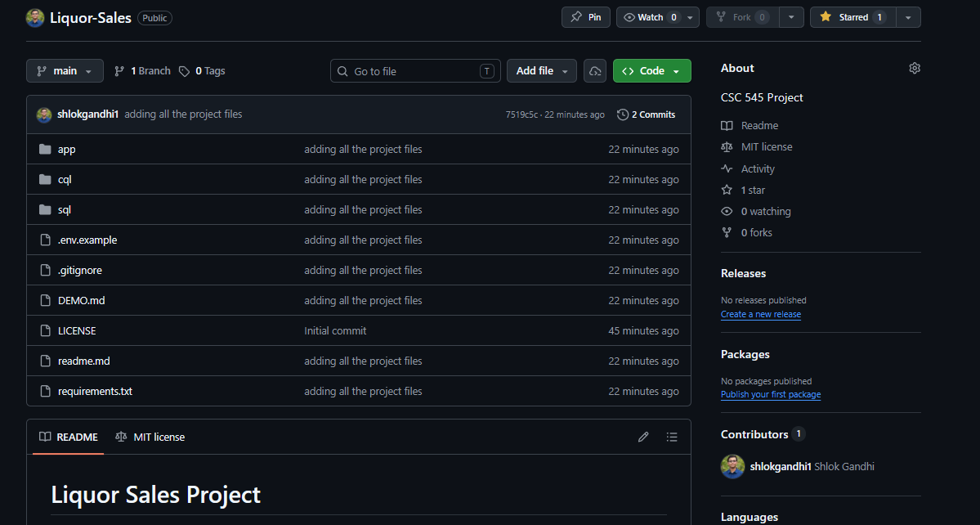Screen dimensions: 980x525
Task: View the 1 Branch link
Action: tap(142, 71)
